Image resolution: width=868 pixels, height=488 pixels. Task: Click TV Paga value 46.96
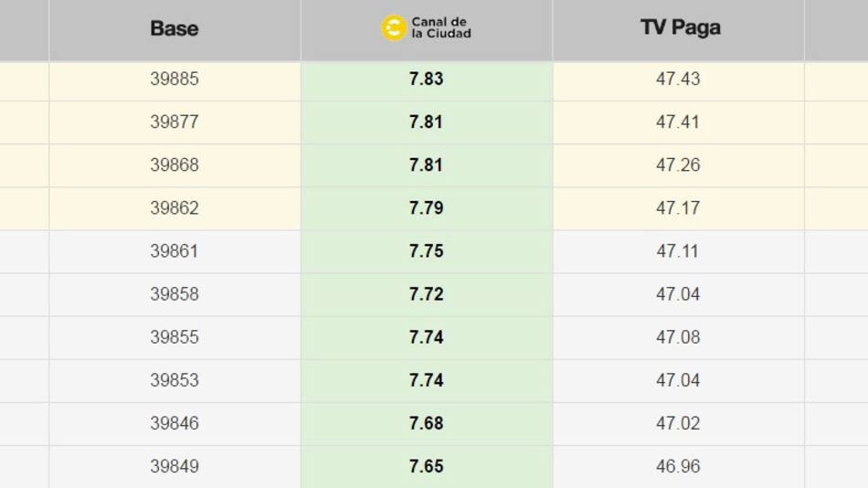point(678,466)
